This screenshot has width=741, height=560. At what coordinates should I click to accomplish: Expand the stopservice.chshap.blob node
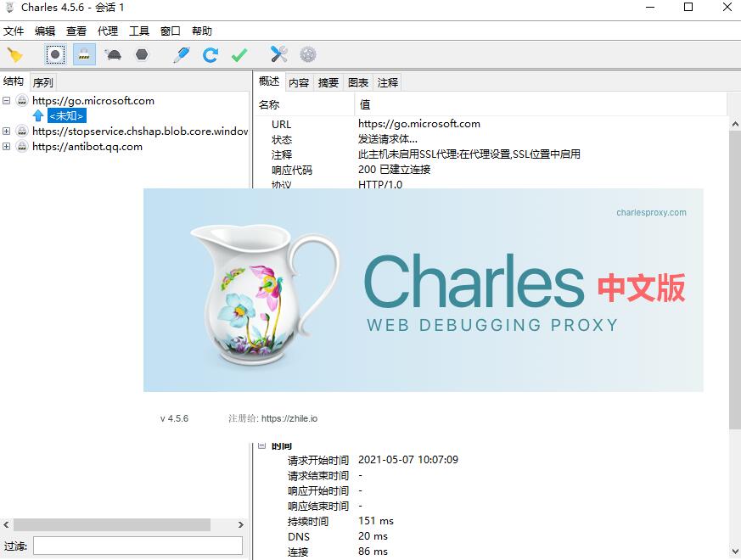tap(6, 131)
